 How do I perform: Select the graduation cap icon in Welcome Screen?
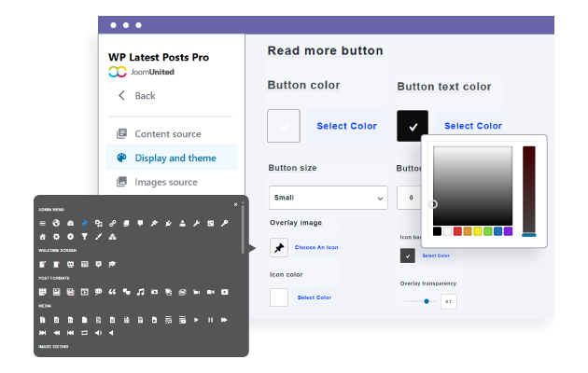coord(112,265)
